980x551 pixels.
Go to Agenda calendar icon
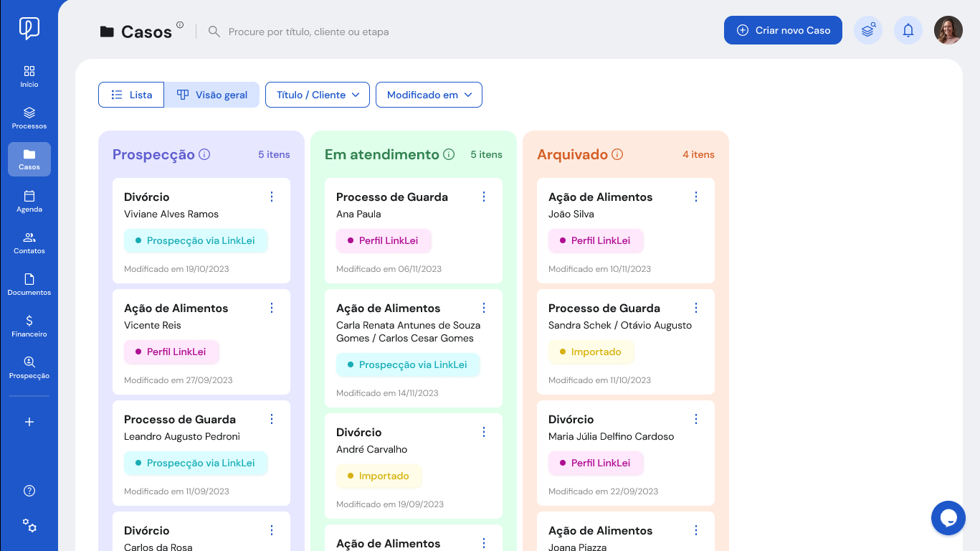click(29, 196)
